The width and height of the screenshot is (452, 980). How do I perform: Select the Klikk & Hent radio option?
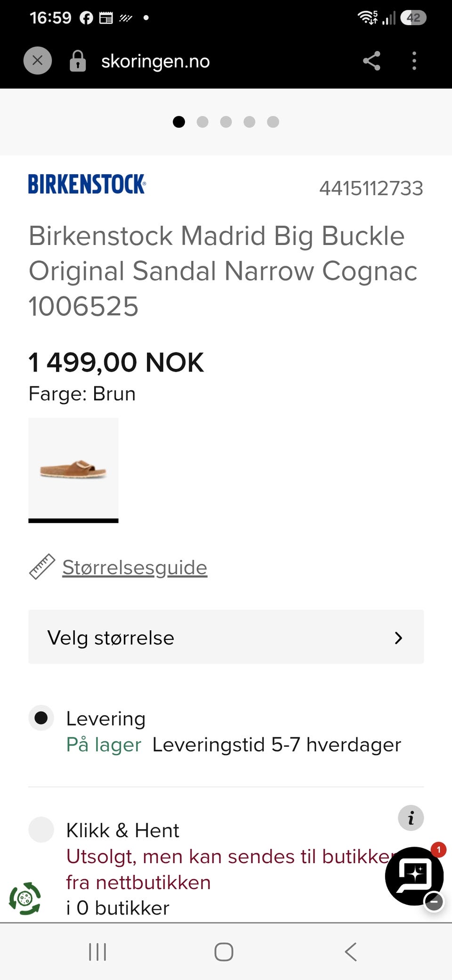coord(41,830)
